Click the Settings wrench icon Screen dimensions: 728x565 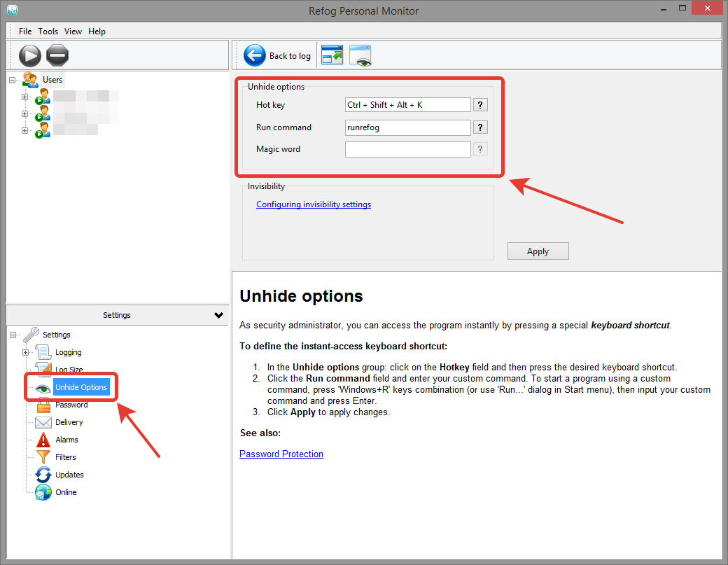(31, 334)
